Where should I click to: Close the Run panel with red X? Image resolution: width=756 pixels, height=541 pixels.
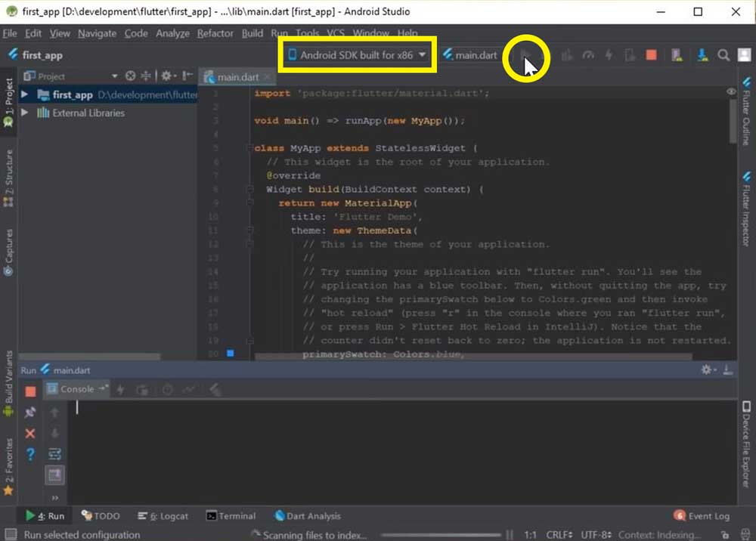click(30, 433)
